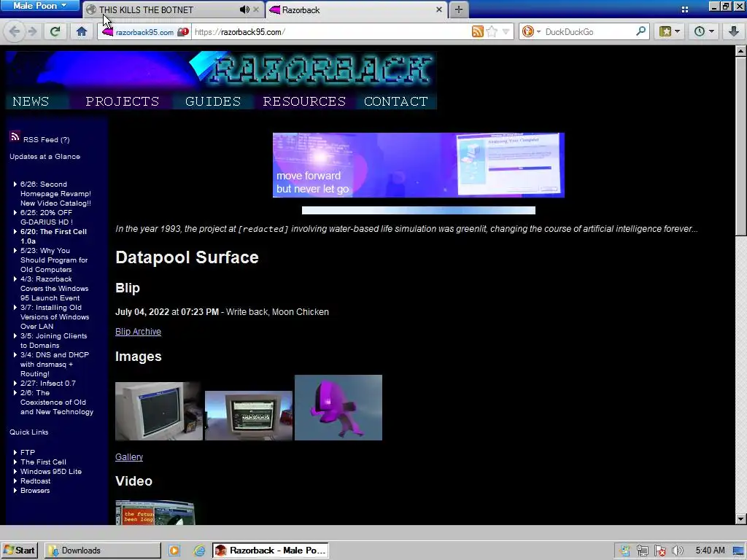Open the Blip Archive link
This screenshot has width=747, height=560.
[138, 332]
